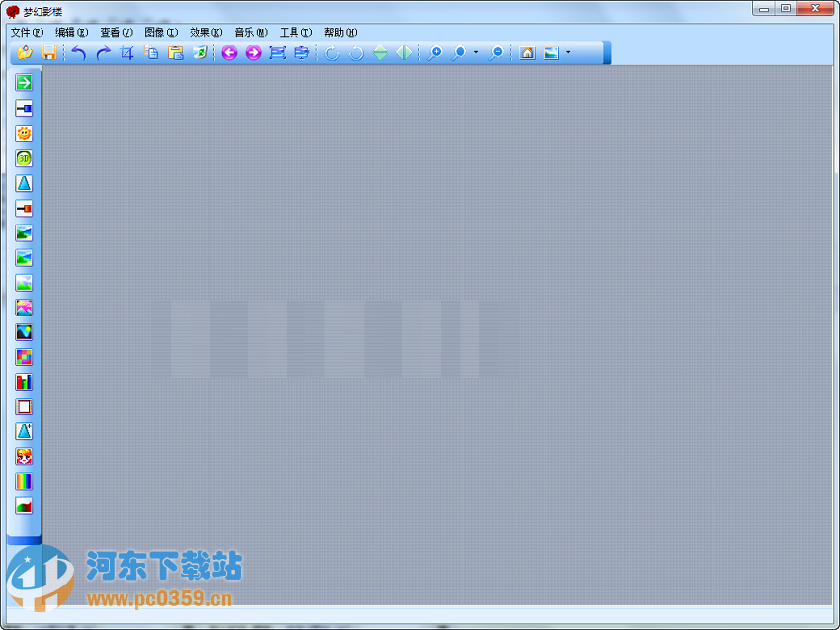This screenshot has width=840, height=630.
Task: Click the first green hills landscape icon
Action: click(24, 233)
